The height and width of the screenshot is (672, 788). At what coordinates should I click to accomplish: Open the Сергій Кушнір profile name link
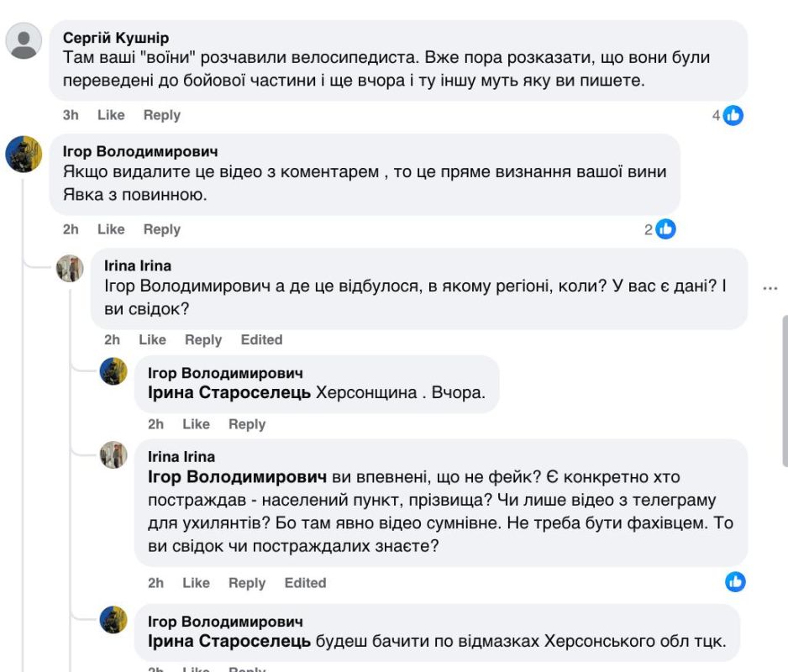pyautogui.click(x=116, y=38)
